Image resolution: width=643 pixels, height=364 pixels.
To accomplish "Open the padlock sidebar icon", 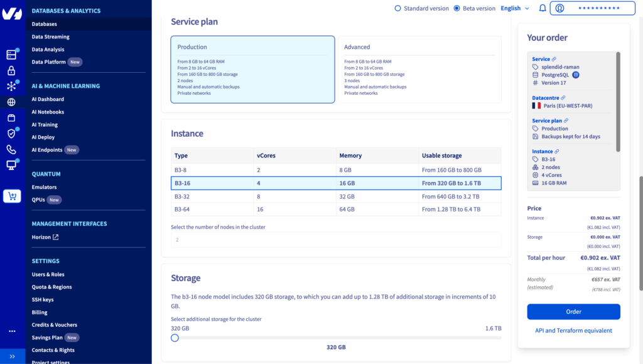I will tap(11, 71).
